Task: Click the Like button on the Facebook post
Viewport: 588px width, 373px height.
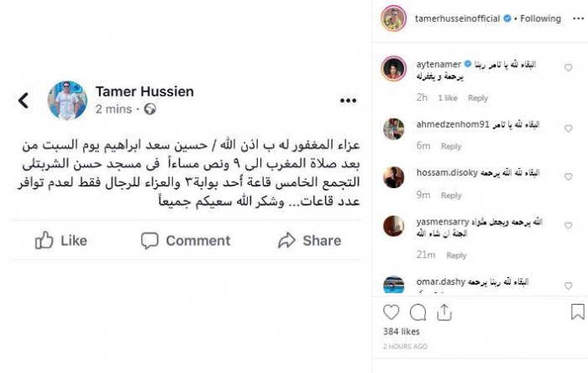Action: 61,240
